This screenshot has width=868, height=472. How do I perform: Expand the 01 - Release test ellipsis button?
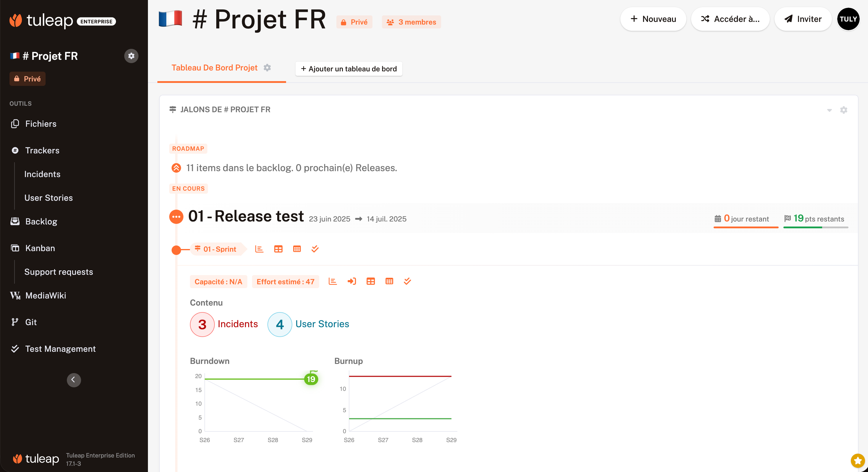[176, 217]
